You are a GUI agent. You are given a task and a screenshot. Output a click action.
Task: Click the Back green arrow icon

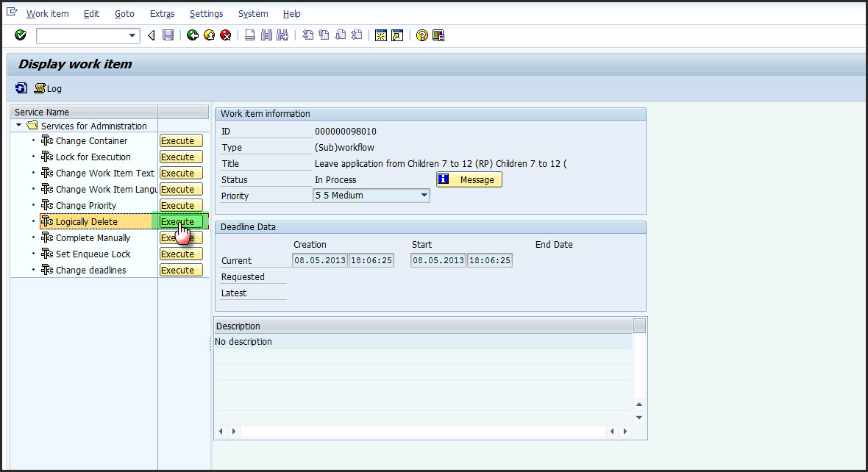point(193,35)
